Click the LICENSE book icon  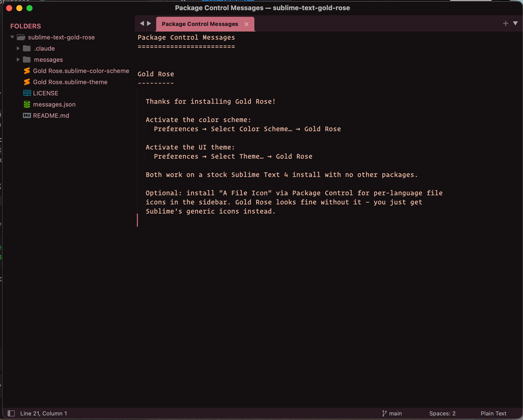click(x=27, y=93)
